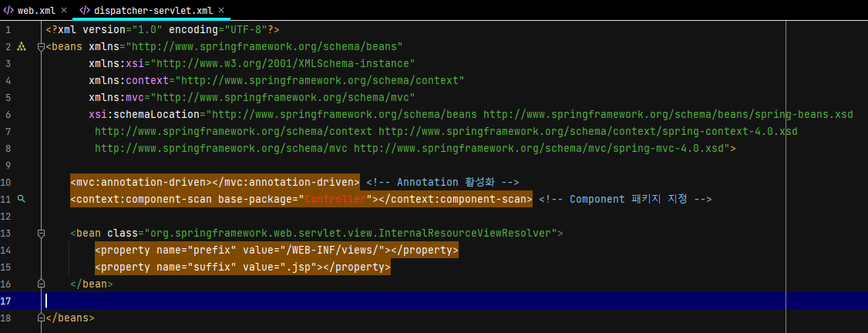
Task: Click the "Controller" base-package value
Action: 336,199
